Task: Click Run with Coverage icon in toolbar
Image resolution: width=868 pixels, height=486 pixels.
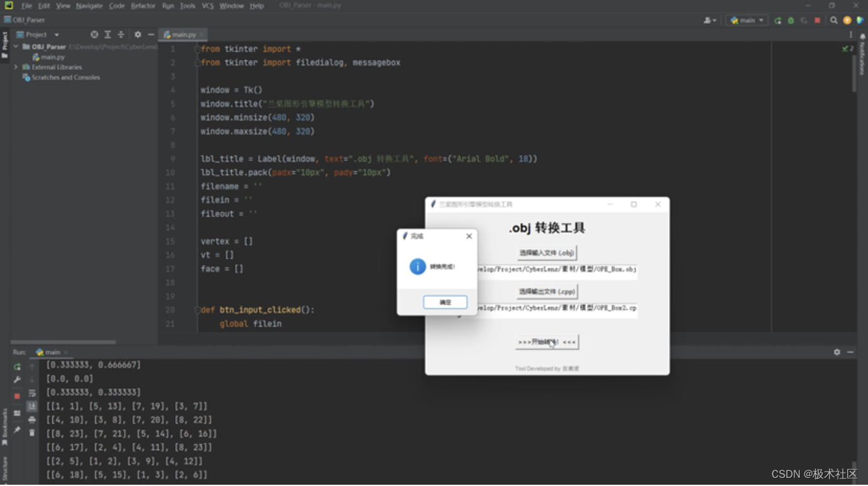Action: [804, 20]
